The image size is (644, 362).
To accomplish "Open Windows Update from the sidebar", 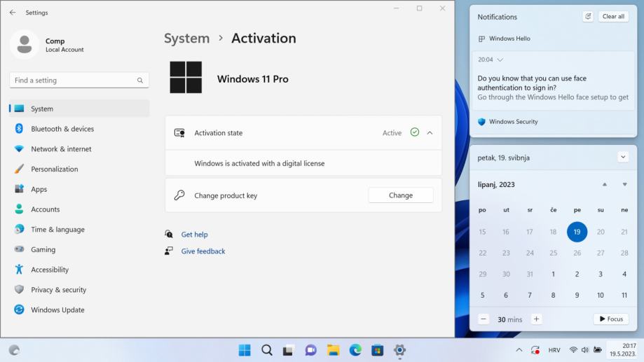I will 57,309.
